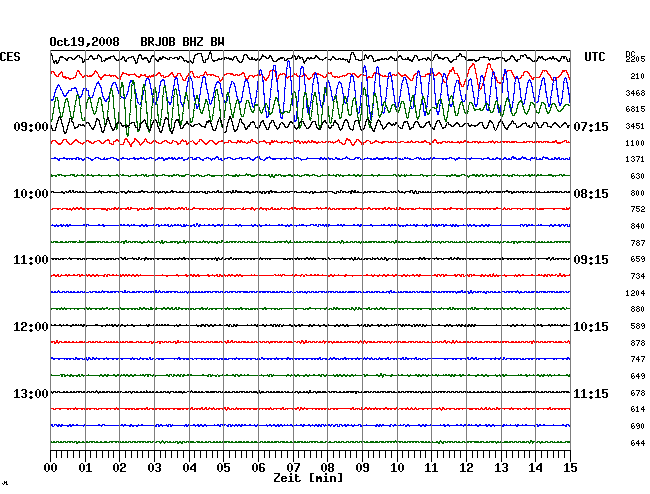The width and height of the screenshot is (650, 494).
Task: Select the amplitude value 878
Action: (638, 343)
